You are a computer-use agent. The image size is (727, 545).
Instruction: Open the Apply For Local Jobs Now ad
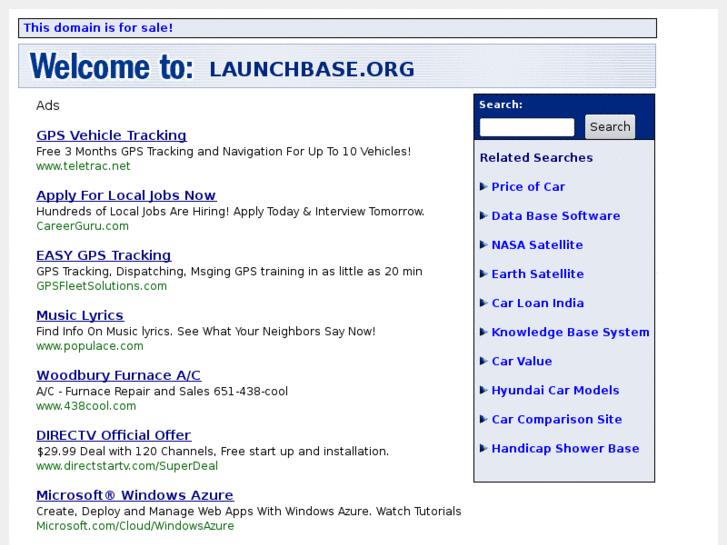pyautogui.click(x=126, y=195)
